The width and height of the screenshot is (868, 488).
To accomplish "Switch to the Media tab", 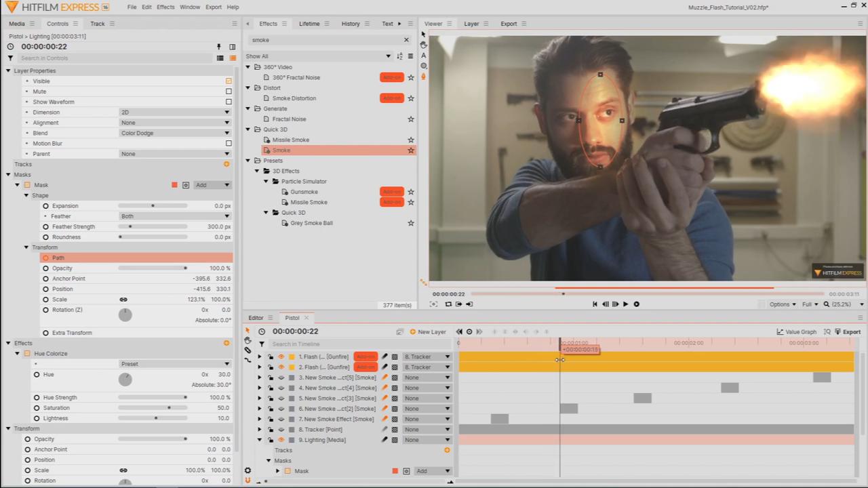I will tap(17, 24).
